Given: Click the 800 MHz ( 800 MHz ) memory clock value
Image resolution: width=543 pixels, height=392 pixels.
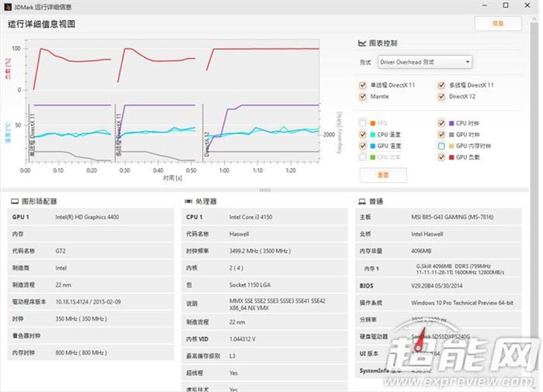Looking at the screenshot, I should click(x=81, y=353).
